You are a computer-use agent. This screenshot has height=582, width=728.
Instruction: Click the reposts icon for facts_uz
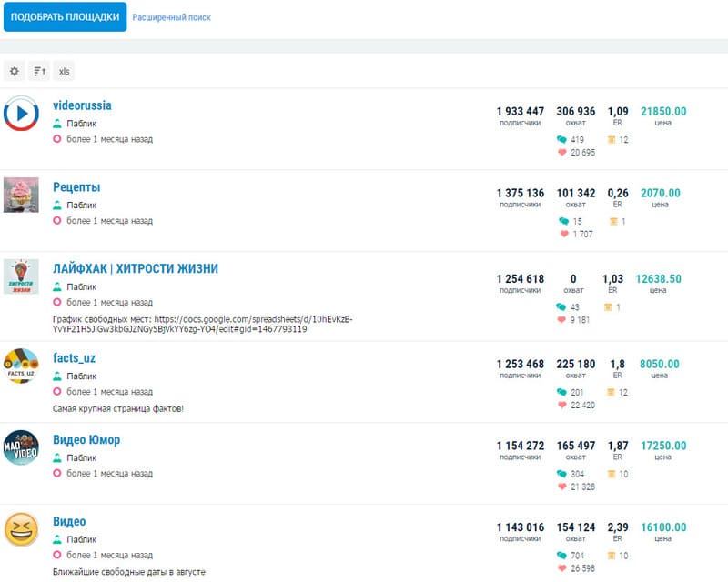coord(613,393)
